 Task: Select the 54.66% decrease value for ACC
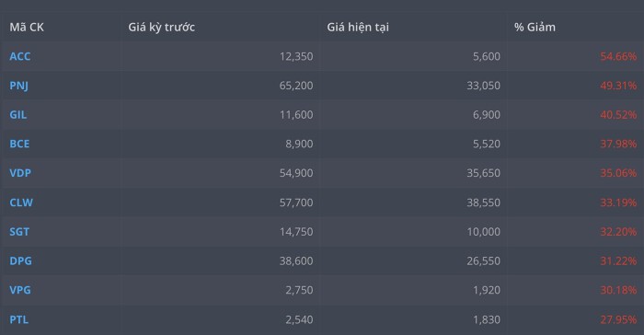click(618, 56)
